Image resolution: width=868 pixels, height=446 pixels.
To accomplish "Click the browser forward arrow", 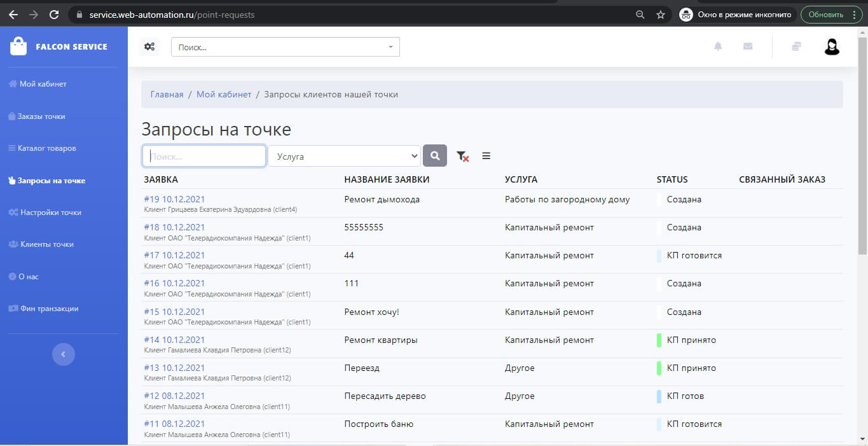I will click(x=34, y=14).
